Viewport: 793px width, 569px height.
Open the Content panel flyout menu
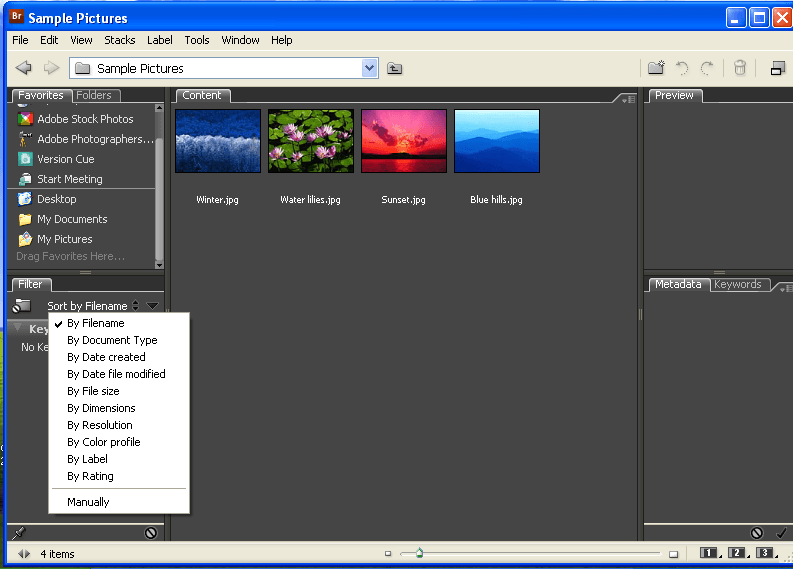pyautogui.click(x=629, y=99)
